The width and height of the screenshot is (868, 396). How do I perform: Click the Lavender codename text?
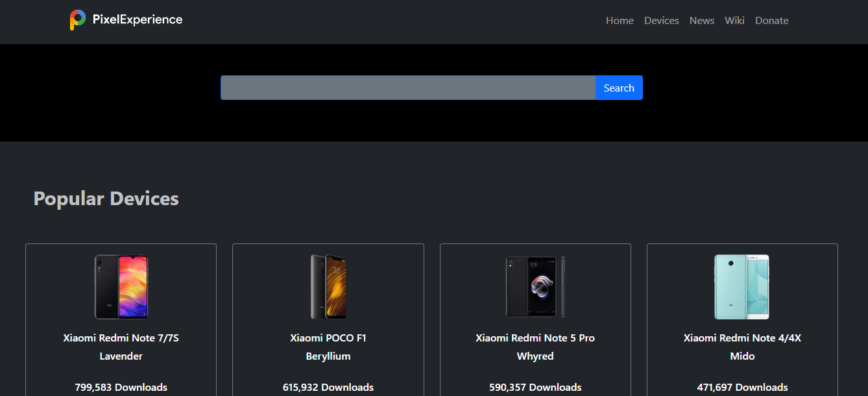pos(121,356)
